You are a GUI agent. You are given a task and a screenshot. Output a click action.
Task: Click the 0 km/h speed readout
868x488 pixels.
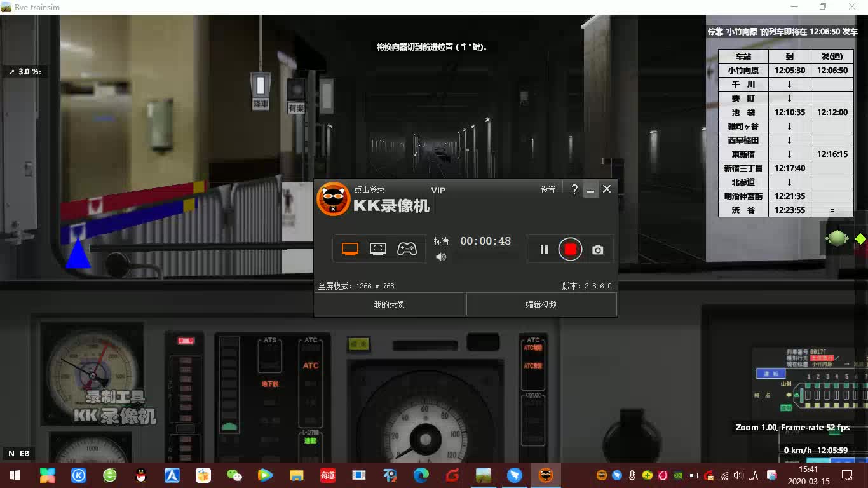click(x=798, y=451)
